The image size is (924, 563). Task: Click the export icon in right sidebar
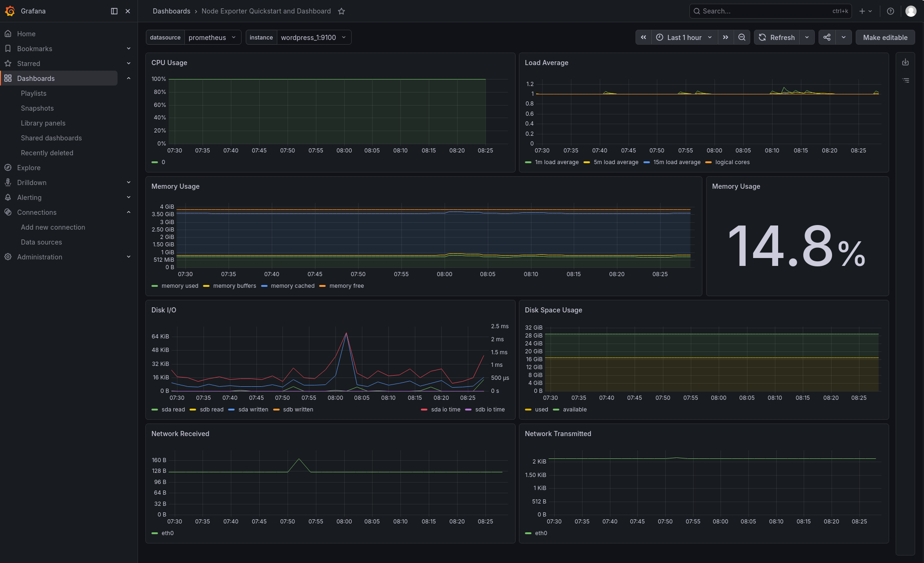click(x=905, y=62)
